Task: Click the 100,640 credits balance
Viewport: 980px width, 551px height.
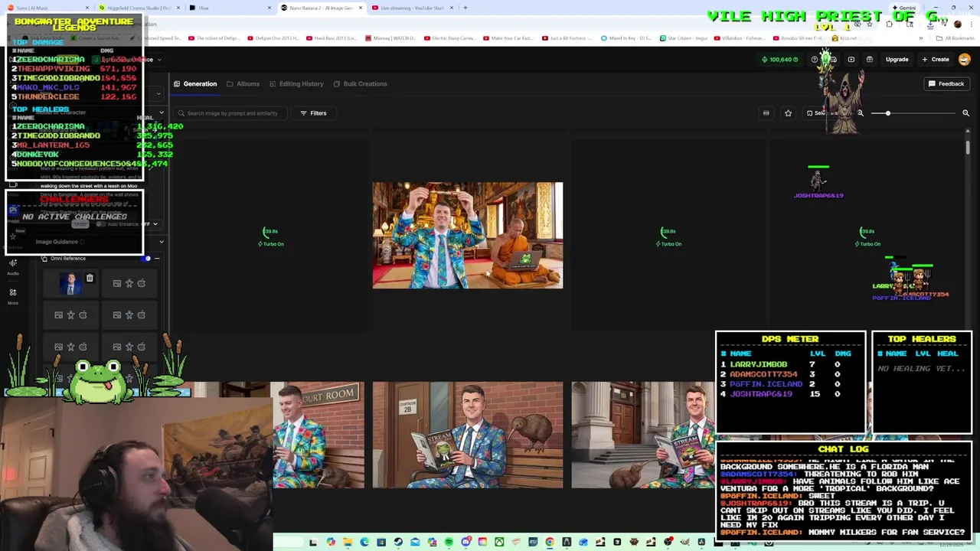Action: 779,59
